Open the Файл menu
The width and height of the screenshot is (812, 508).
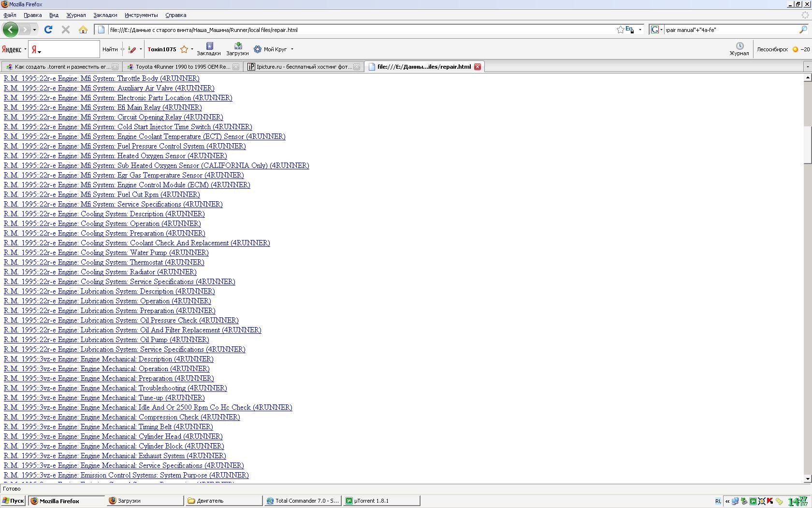(10, 15)
